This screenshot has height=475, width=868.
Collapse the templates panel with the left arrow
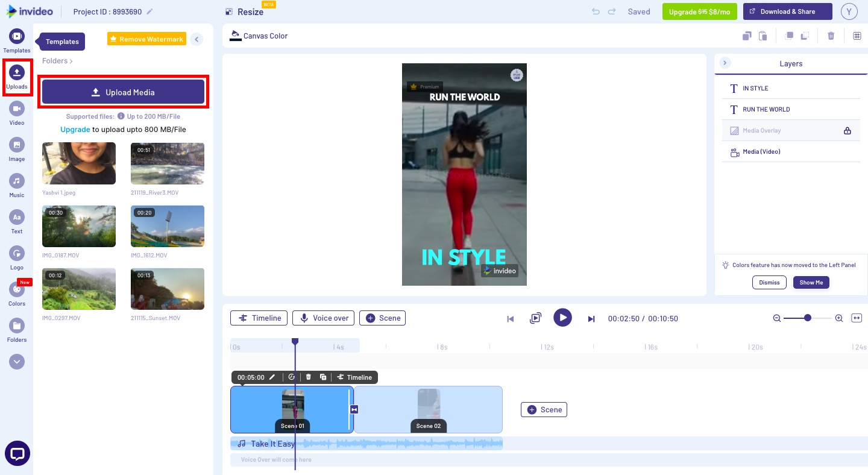click(x=197, y=39)
